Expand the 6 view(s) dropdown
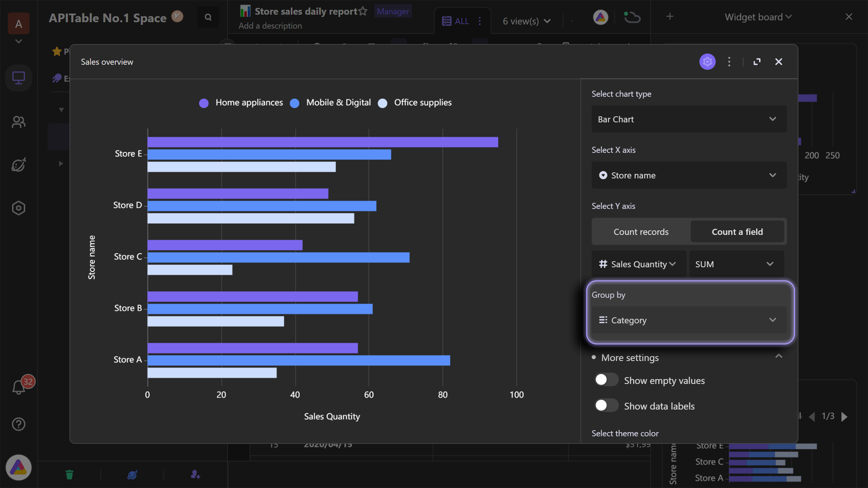 pyautogui.click(x=527, y=21)
